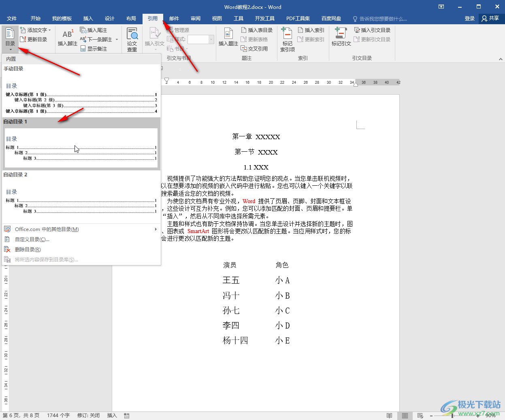Switch to read mode view
The height and width of the screenshot is (420, 505).
coord(389,416)
